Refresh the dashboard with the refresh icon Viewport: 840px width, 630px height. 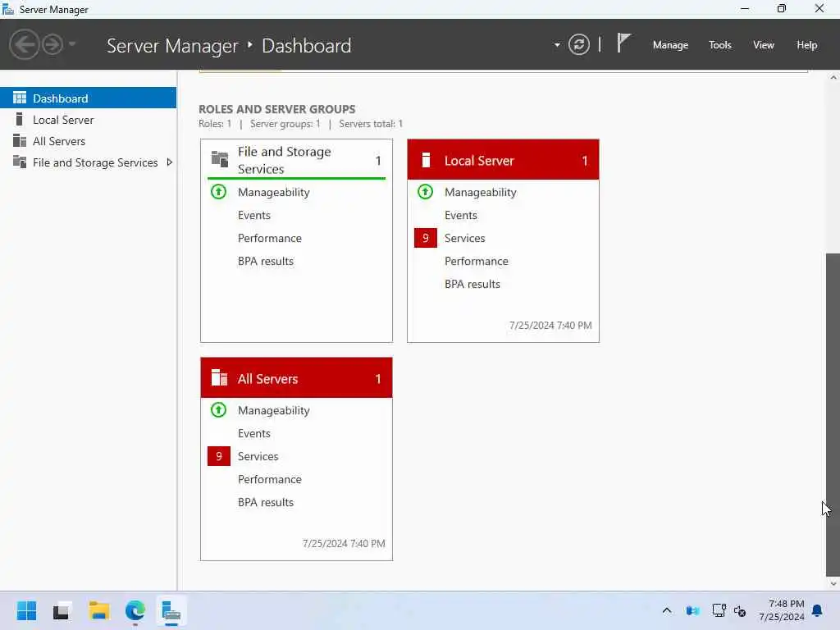pos(578,44)
